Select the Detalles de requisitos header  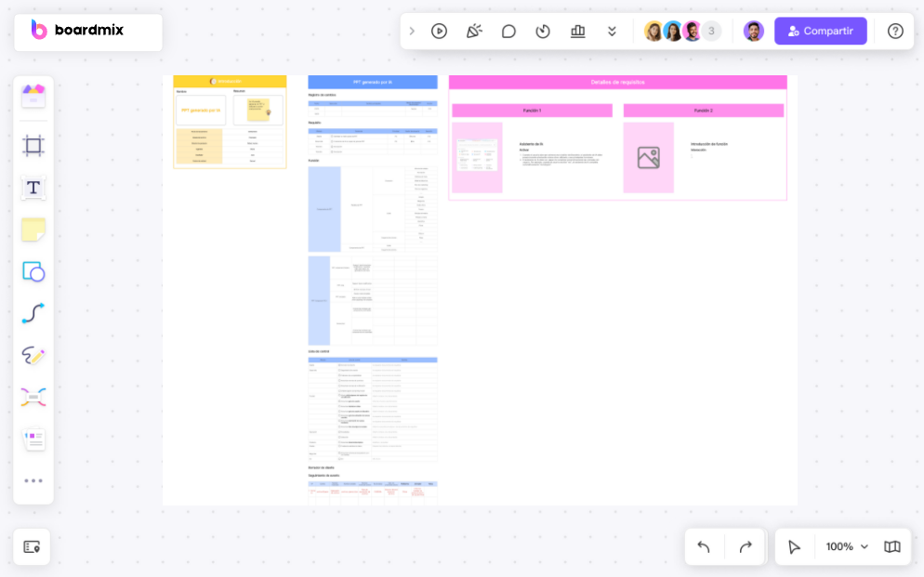click(x=617, y=83)
